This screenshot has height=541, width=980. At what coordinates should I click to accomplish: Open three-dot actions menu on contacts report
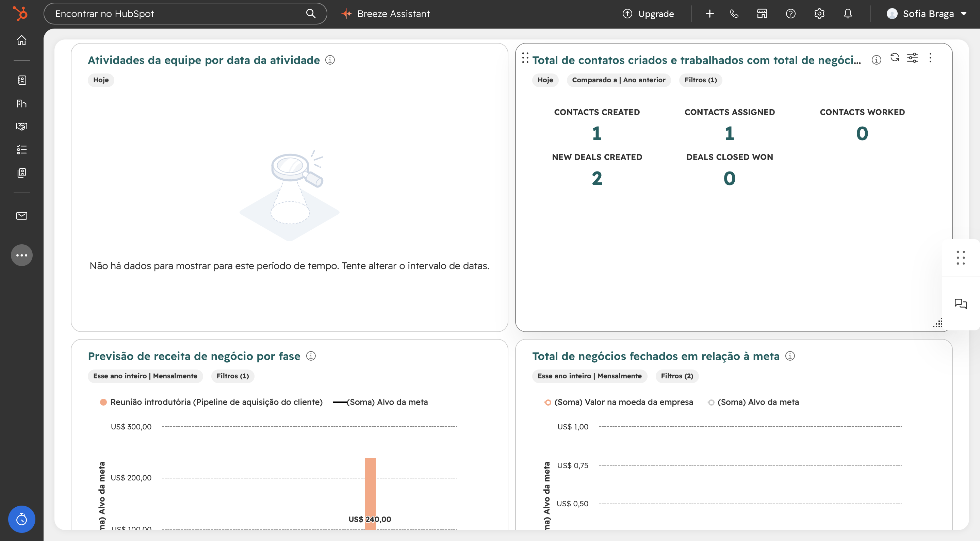tap(931, 58)
